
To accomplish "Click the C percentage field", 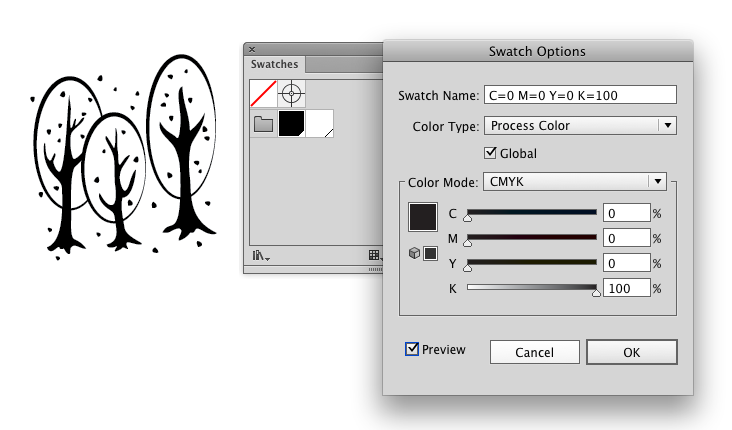I will click(x=626, y=213).
